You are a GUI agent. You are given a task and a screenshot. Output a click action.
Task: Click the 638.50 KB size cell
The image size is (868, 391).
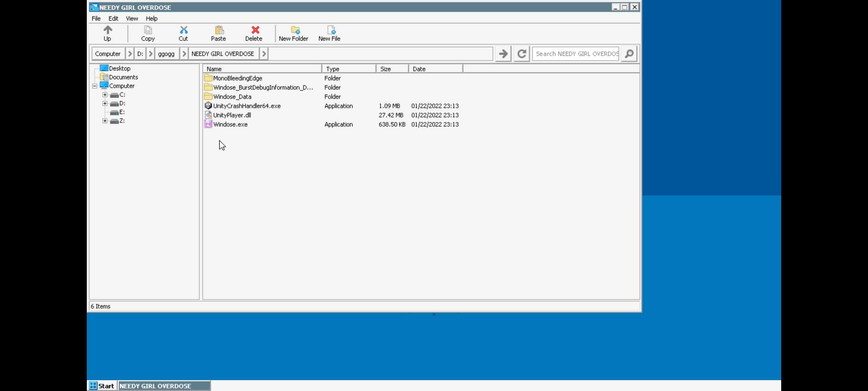392,125
